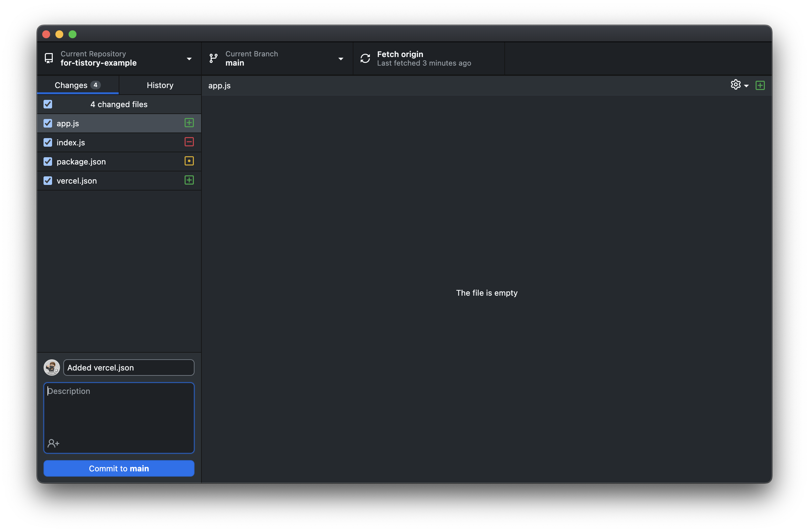Uncheck the app.js file checkbox
This screenshot has height=532, width=809.
48,123
